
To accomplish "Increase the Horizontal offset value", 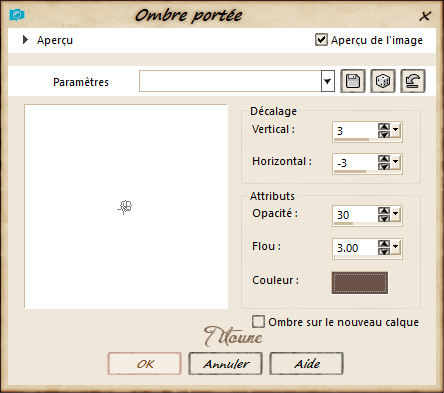I will pos(384,159).
